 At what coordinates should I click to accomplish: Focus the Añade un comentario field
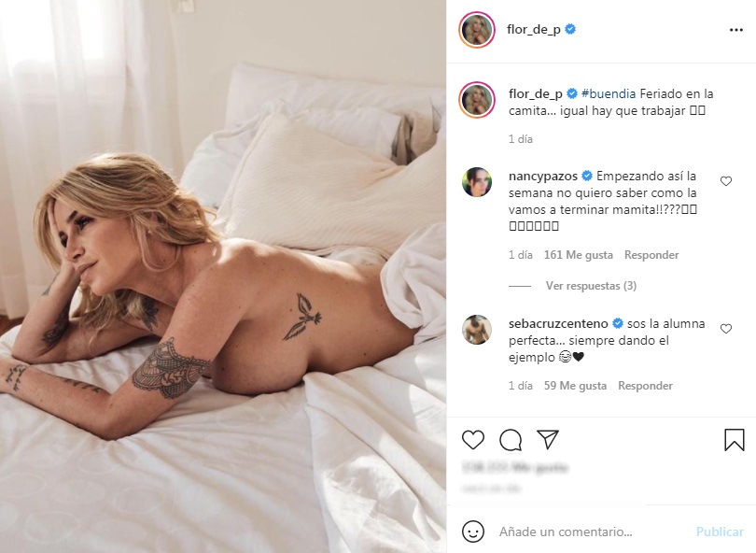pyautogui.click(x=593, y=532)
